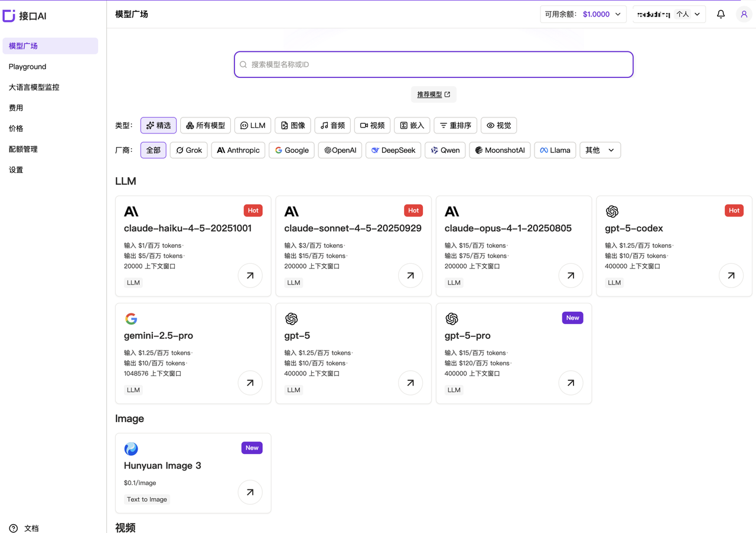This screenshot has width=756, height=533.
Task: Open 价格 in sidebar
Action: (50, 129)
